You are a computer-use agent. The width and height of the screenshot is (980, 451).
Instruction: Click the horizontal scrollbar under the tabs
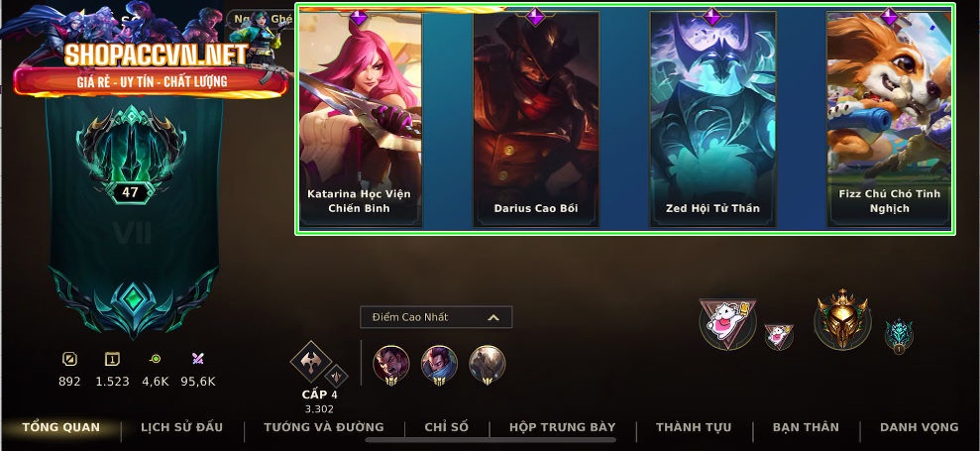pos(490,440)
